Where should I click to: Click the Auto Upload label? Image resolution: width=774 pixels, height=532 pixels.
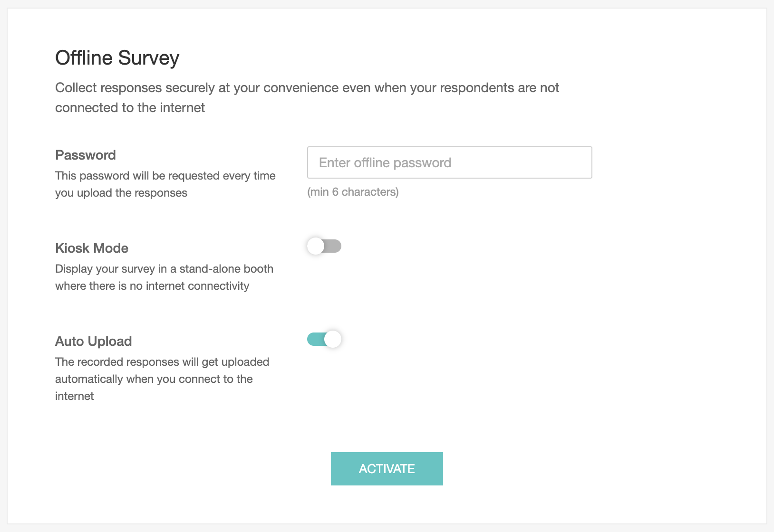click(x=94, y=342)
